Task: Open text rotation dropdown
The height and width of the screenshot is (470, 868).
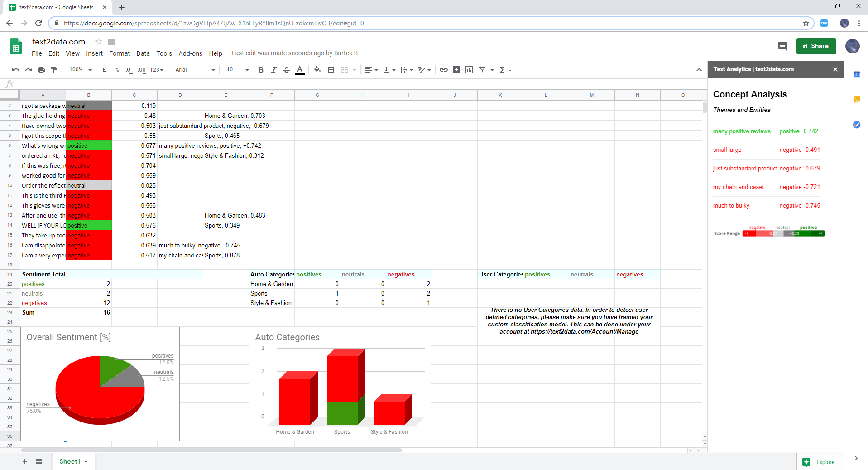Action: pos(424,70)
